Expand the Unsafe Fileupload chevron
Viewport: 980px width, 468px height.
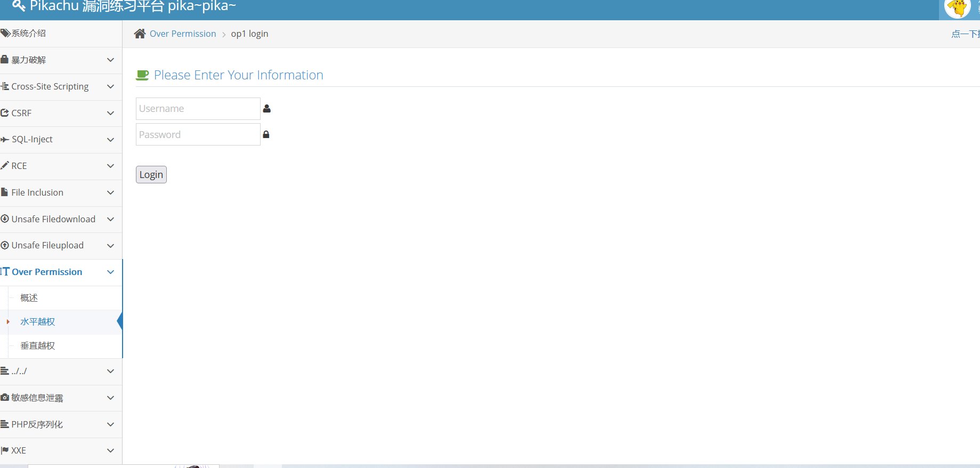click(110, 246)
